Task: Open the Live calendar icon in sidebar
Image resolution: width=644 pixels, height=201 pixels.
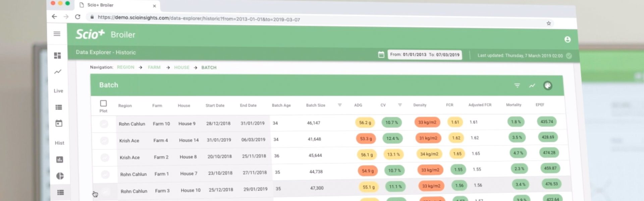Action: 59,123
